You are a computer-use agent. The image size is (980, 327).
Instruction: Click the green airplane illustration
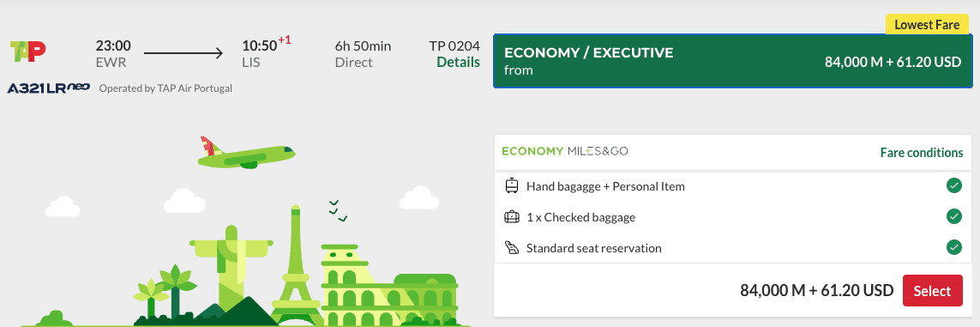tap(246, 153)
